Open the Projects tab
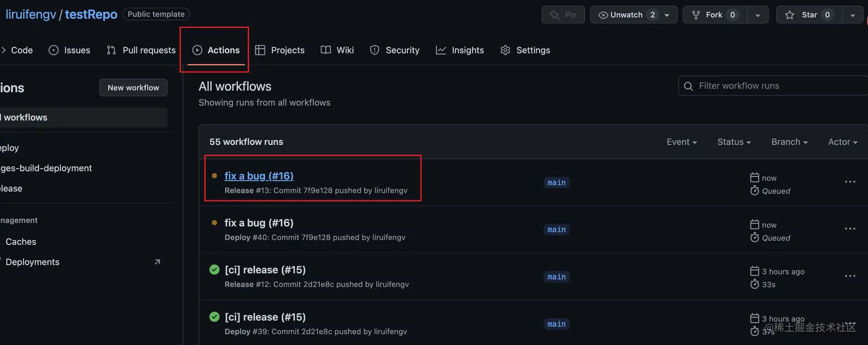The width and height of the screenshot is (868, 345). coord(280,50)
